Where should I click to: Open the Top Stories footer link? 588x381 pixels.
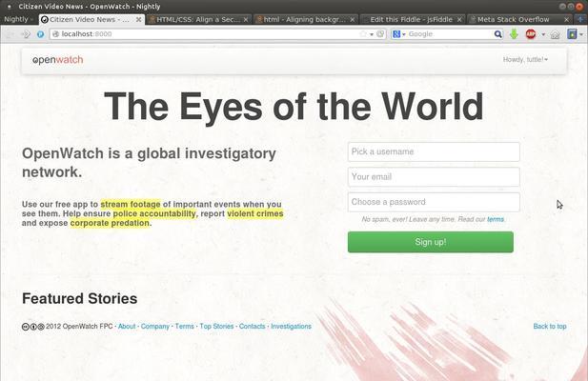[216, 327]
